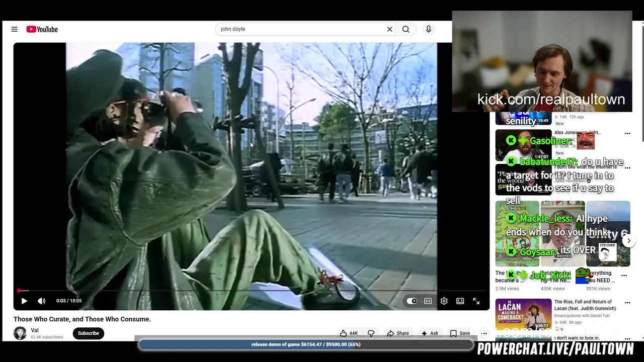Open 'The Rise, Fall and Return of Lacan' title

585,305
